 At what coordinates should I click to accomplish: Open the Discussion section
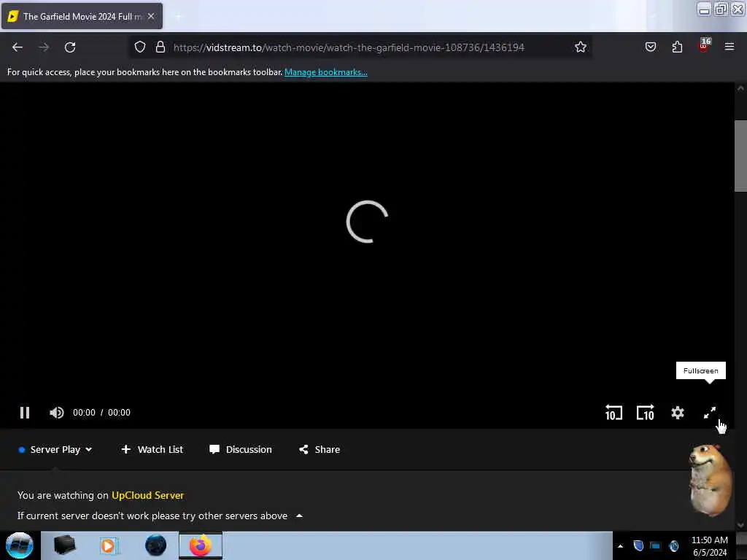(241, 449)
